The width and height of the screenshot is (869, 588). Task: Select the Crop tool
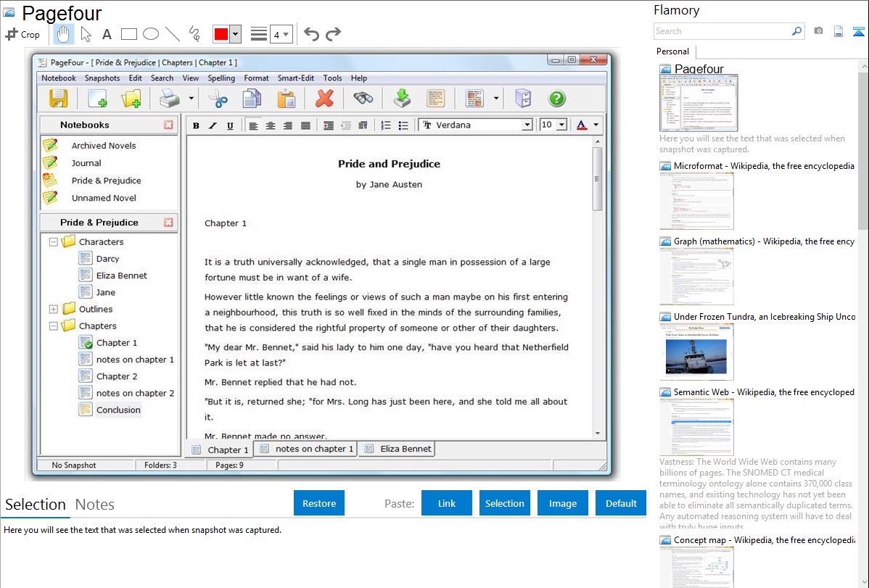[x=22, y=34]
